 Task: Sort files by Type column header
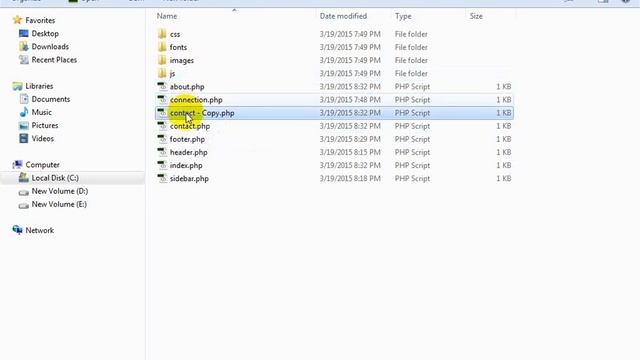(403, 16)
